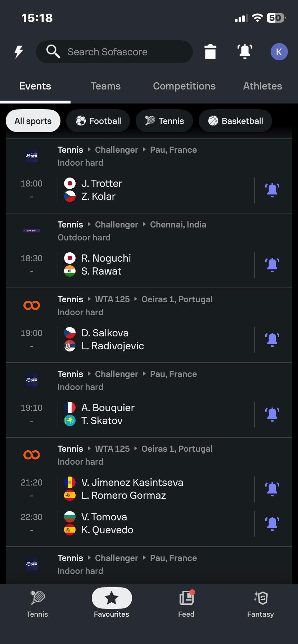Select the Favourites star icon

(x=112, y=598)
